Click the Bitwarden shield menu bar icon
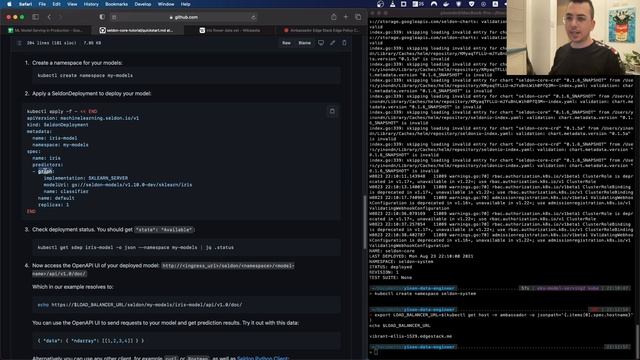 tap(459, 4)
